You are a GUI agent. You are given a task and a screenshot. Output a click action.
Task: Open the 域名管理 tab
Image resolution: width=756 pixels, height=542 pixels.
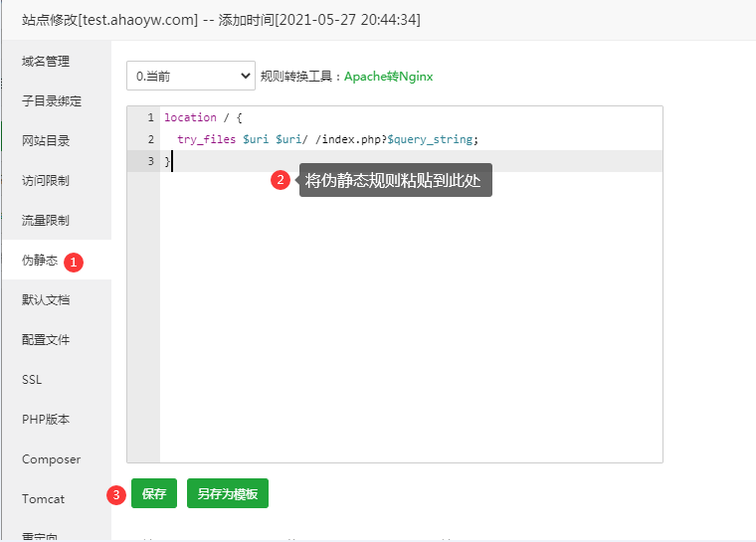pyautogui.click(x=46, y=62)
